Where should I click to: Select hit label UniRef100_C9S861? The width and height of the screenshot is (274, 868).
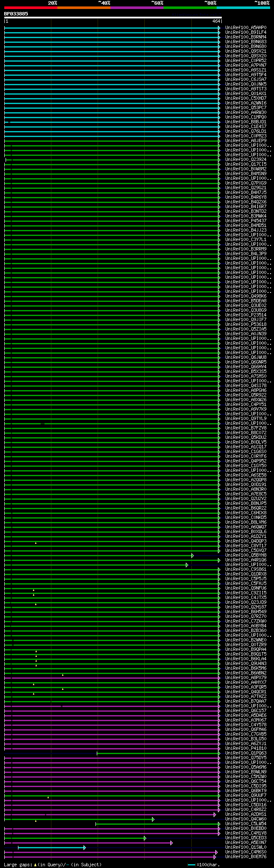(x=246, y=570)
